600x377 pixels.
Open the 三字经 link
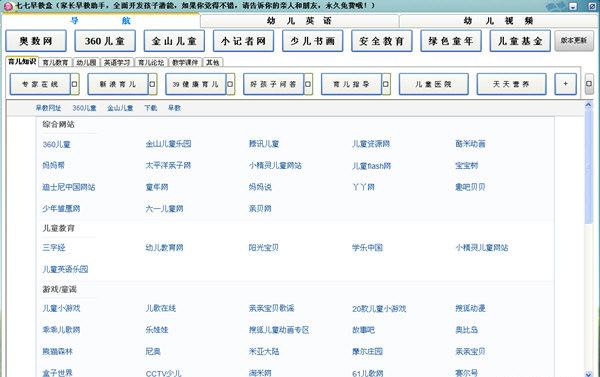[x=54, y=248]
